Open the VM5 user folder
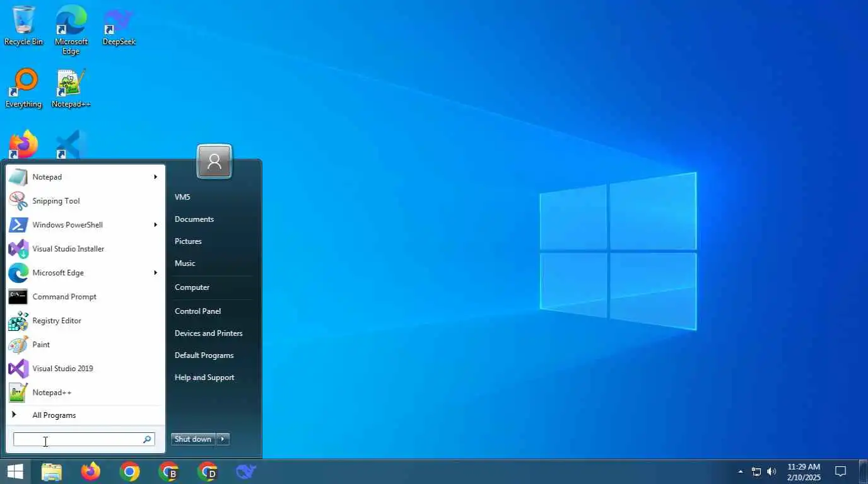 (x=182, y=197)
